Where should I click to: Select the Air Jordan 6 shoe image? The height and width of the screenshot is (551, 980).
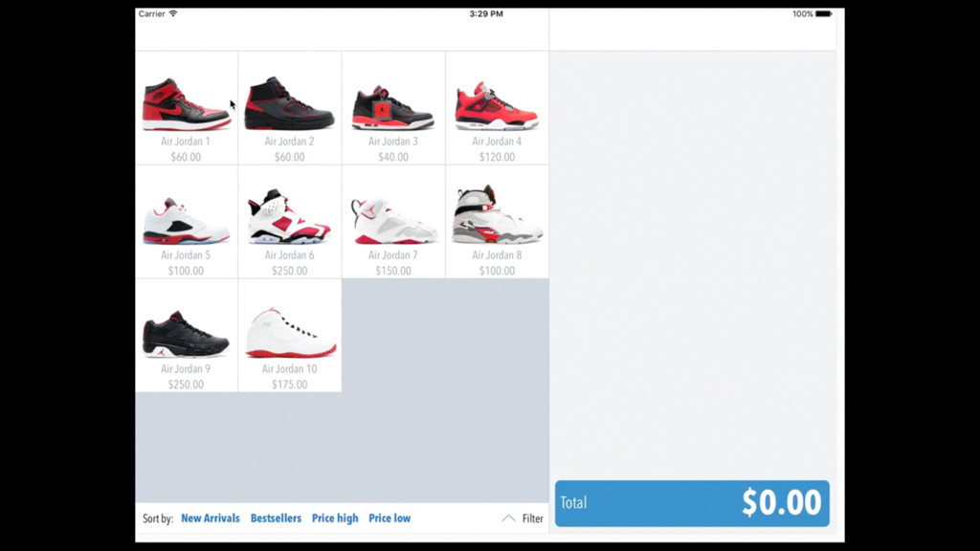(289, 216)
